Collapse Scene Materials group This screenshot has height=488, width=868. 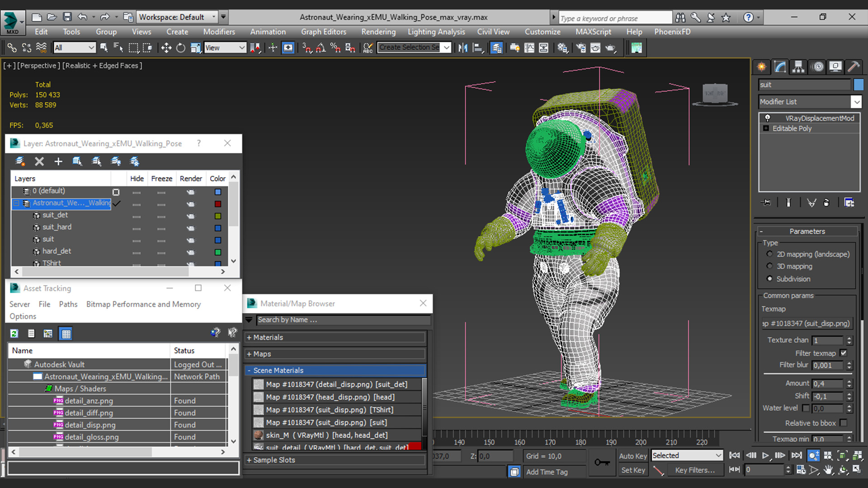[x=335, y=370]
